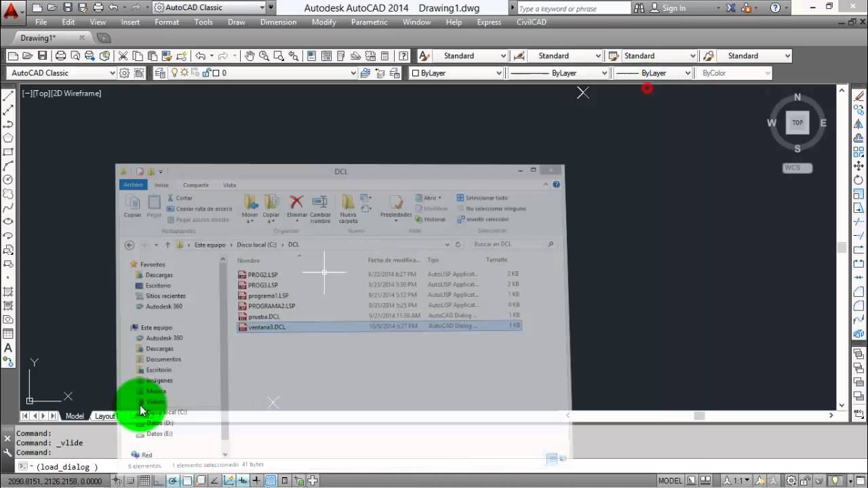The height and width of the screenshot is (488, 868).
Task: Click Copiar ruta de acceso in Explorer
Action: [x=199, y=209]
